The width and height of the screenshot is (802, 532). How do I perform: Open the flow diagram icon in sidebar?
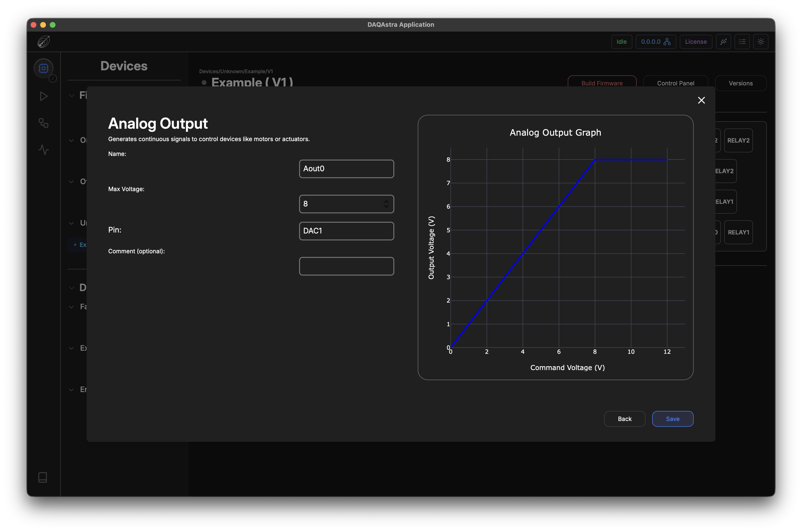click(43, 123)
